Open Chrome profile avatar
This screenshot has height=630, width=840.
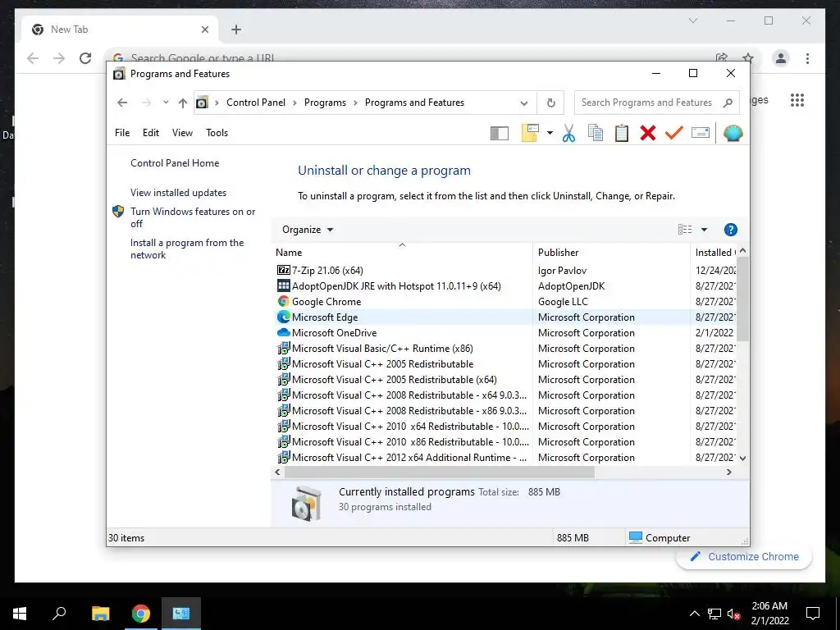(x=781, y=58)
